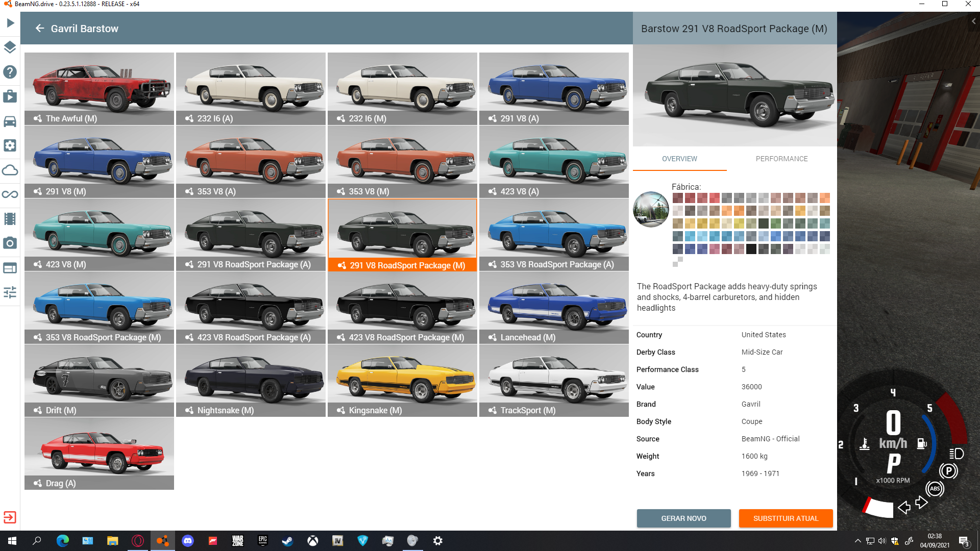This screenshot has width=980, height=551.
Task: Pick the first dark red factory color swatch
Action: click(x=678, y=198)
